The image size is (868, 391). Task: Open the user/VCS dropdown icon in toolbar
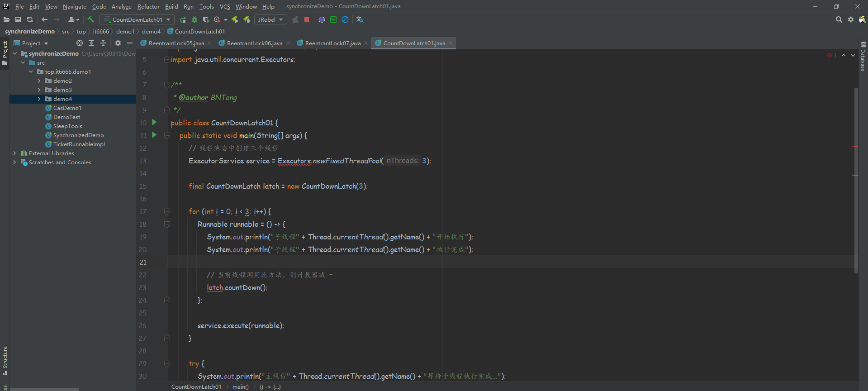(74, 19)
